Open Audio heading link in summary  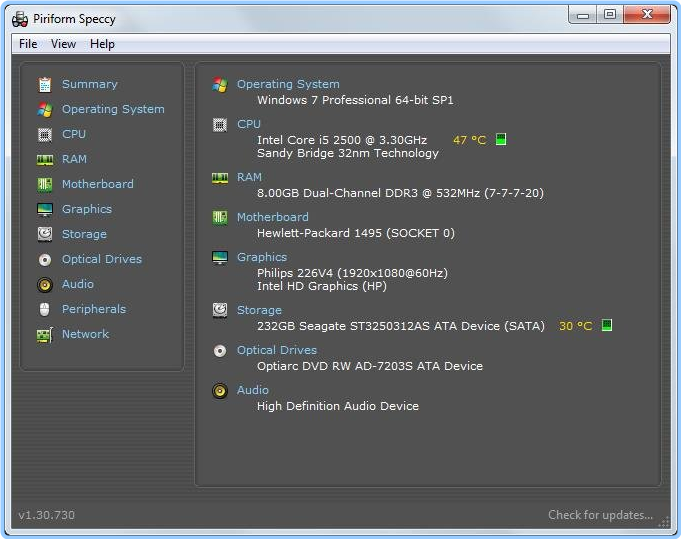coord(253,390)
